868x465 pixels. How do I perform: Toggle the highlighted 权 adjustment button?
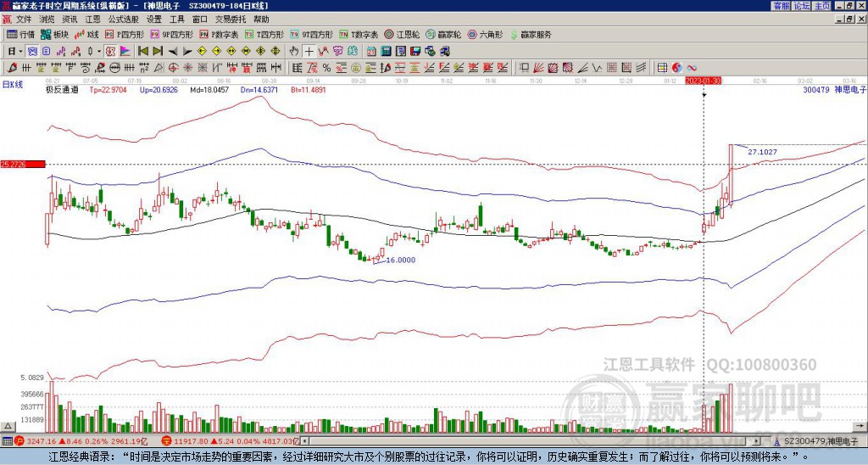[x=110, y=51]
